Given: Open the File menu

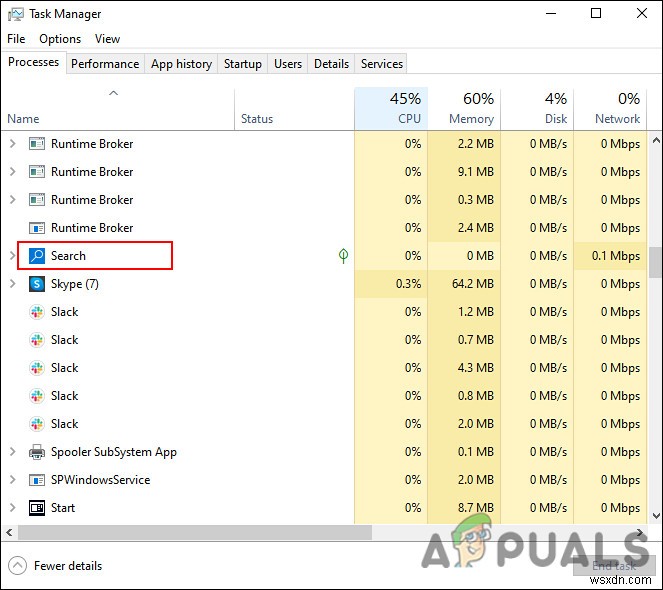Looking at the screenshot, I should click(x=16, y=39).
